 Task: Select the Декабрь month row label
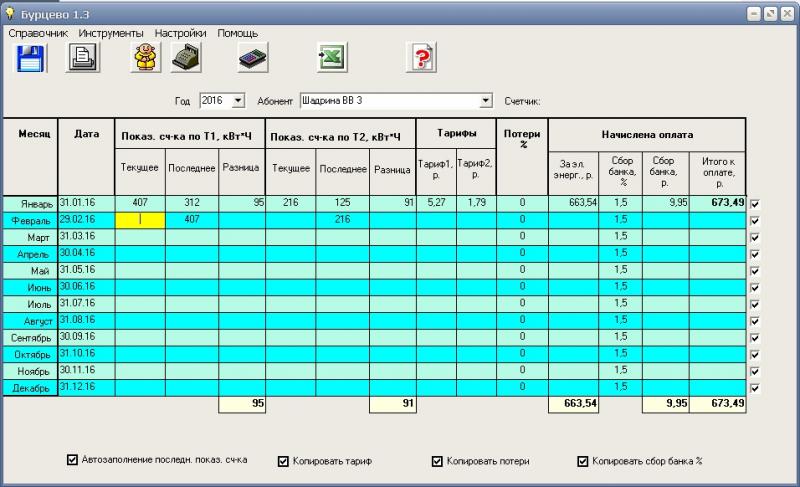click(x=30, y=388)
